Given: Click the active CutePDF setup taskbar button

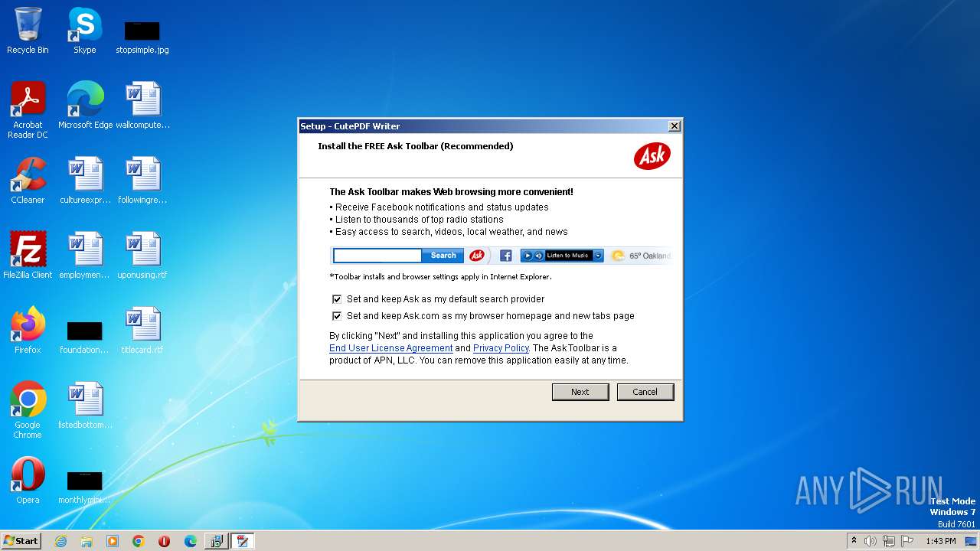Looking at the screenshot, I should pyautogui.click(x=243, y=541).
